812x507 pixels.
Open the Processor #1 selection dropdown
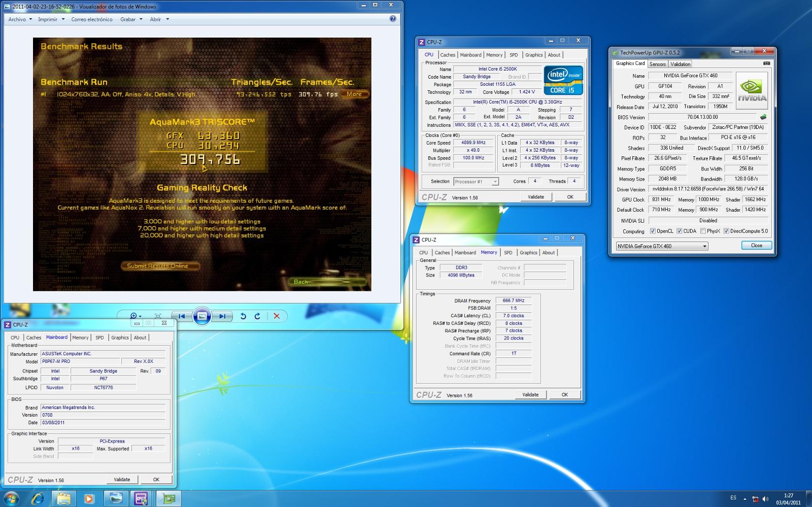click(476, 182)
